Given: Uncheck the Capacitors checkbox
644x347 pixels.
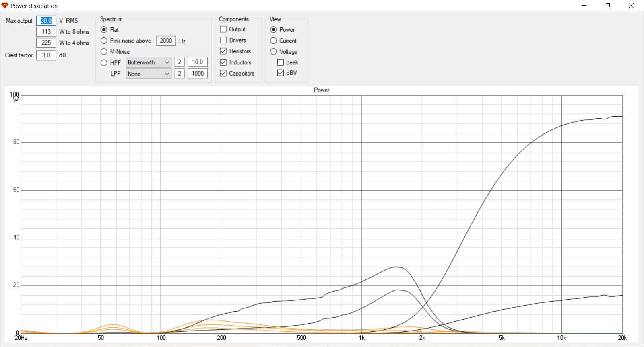Looking at the screenshot, I should pyautogui.click(x=223, y=73).
